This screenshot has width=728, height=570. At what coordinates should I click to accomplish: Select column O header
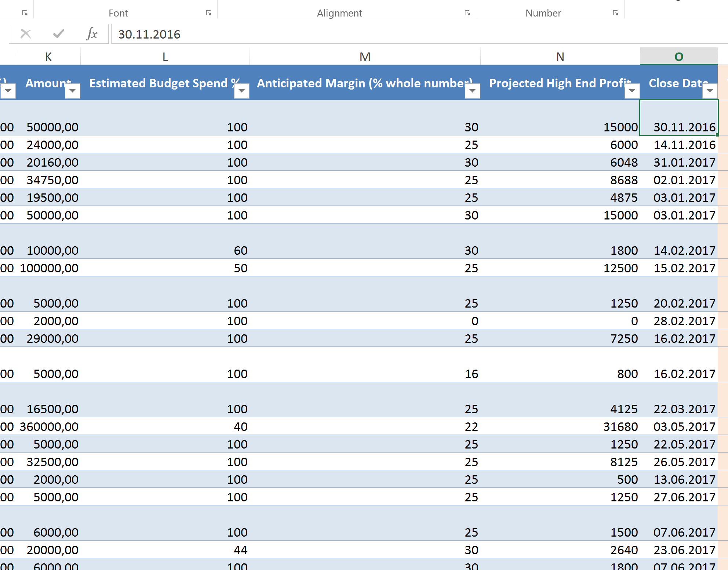(x=678, y=57)
